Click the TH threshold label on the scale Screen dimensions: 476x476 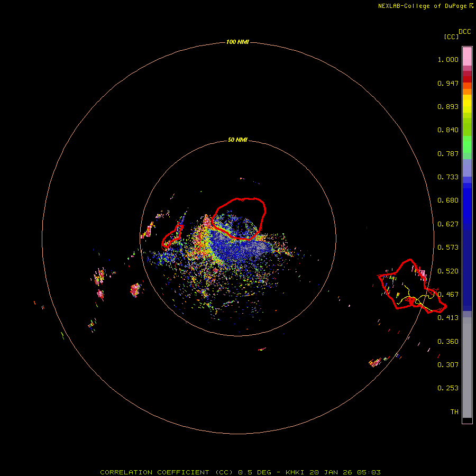tap(454, 412)
